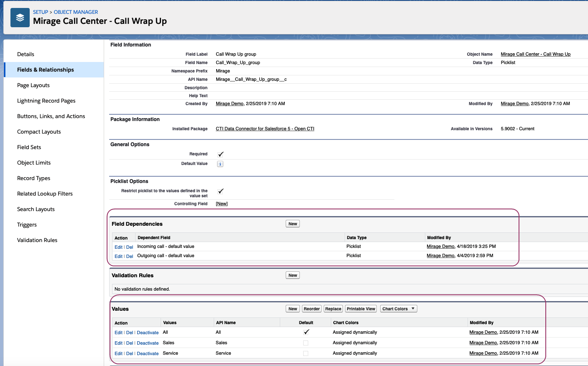This screenshot has height=366, width=588.
Task: Click the Default checkbox for All value
Action: [306, 332]
